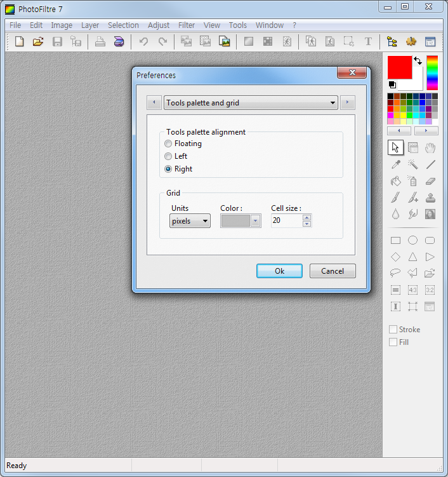
Task: Open the Adjust menu
Action: pyautogui.click(x=159, y=25)
